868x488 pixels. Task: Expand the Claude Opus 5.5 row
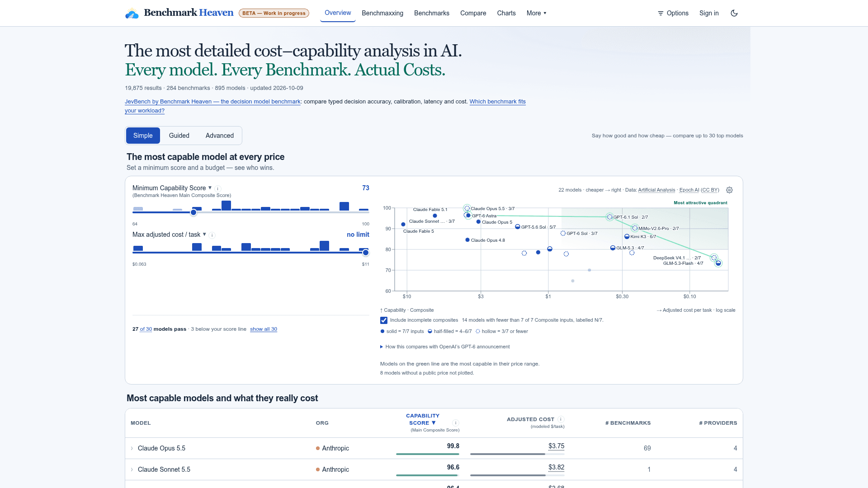tap(132, 448)
